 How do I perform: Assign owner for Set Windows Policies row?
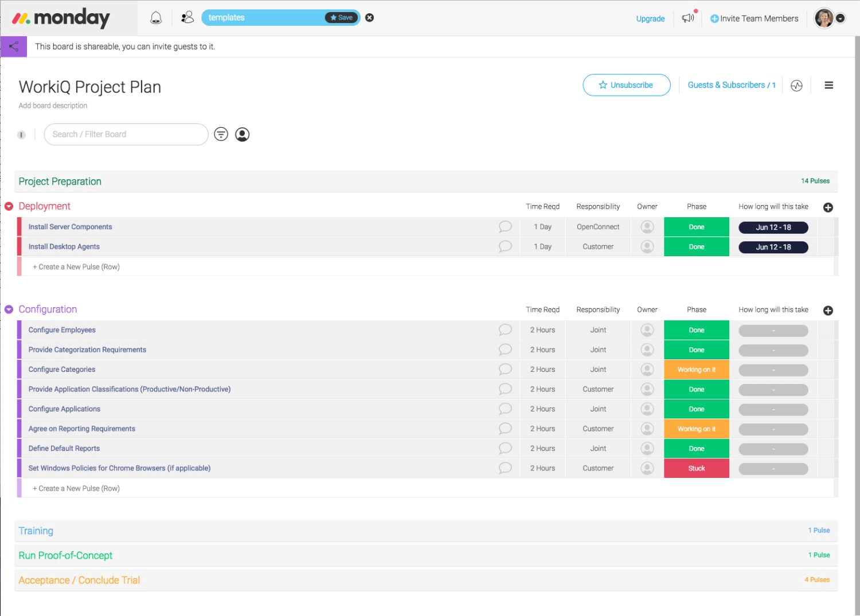pos(647,468)
